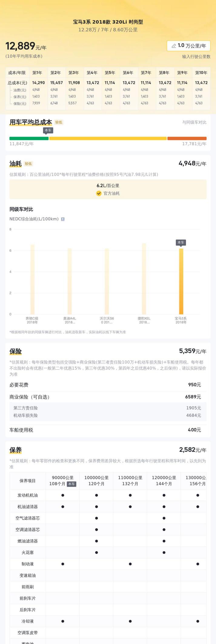Image resolution: width=216 pixels, height=644 pixels.
Task: Click the 较低 badge next to 用车平均总成本
Action: click(58, 122)
